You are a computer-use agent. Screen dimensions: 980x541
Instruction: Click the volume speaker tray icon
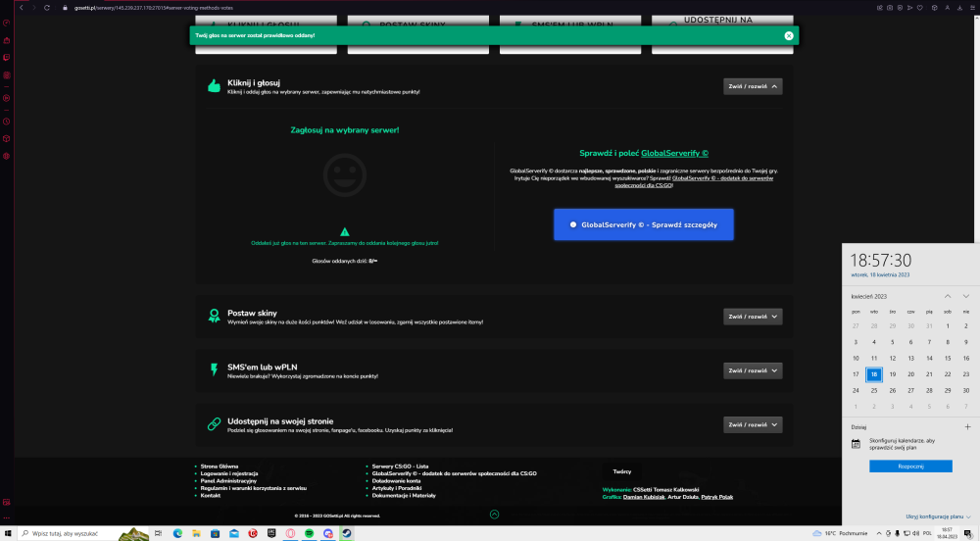click(915, 533)
